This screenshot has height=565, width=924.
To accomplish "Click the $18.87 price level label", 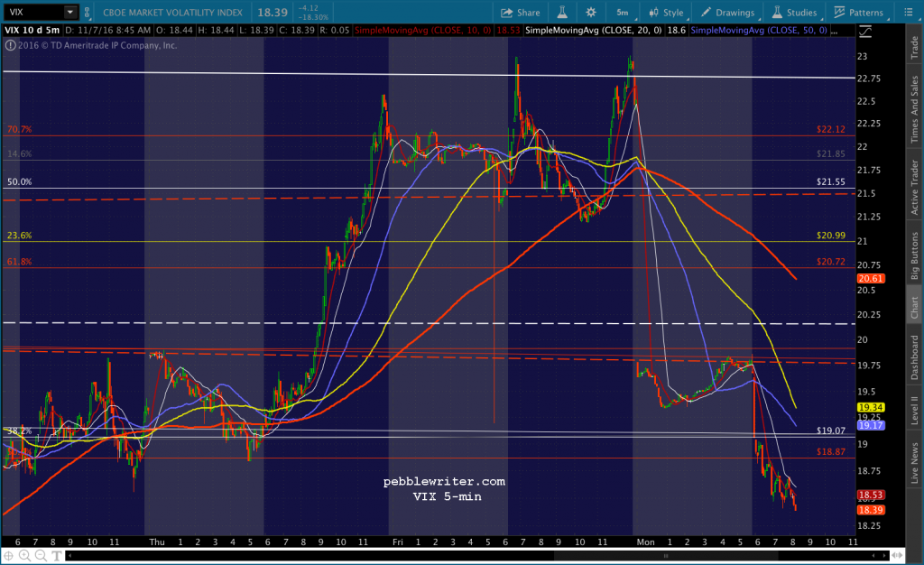I will [x=831, y=452].
